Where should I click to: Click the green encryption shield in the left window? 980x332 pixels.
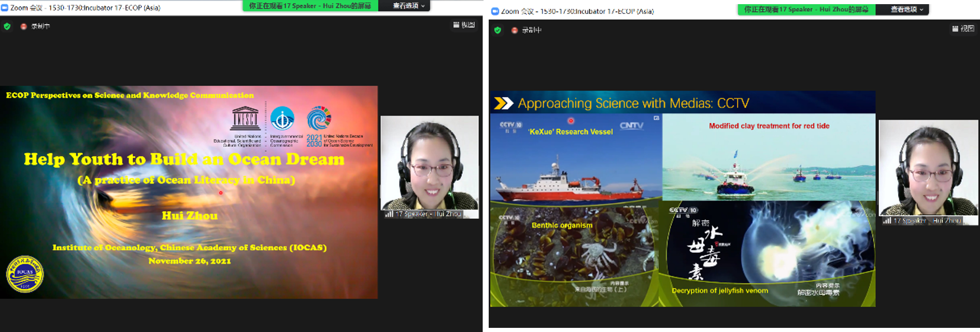(7, 26)
